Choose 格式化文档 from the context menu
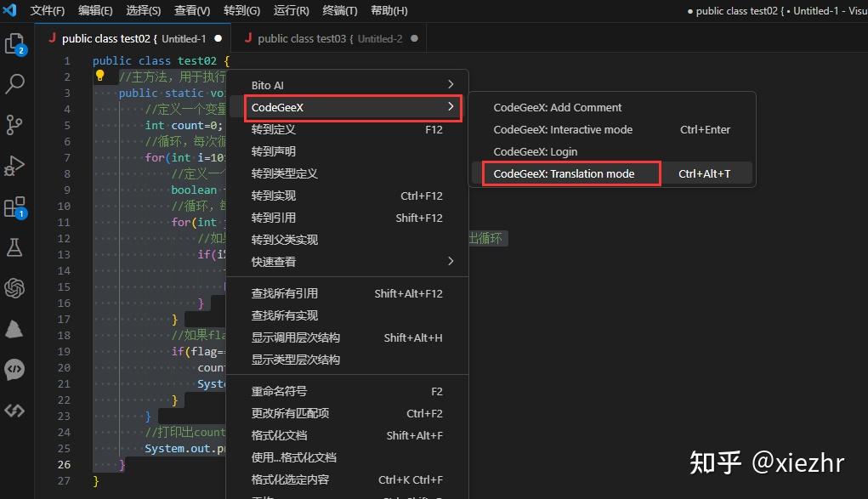 click(x=348, y=435)
